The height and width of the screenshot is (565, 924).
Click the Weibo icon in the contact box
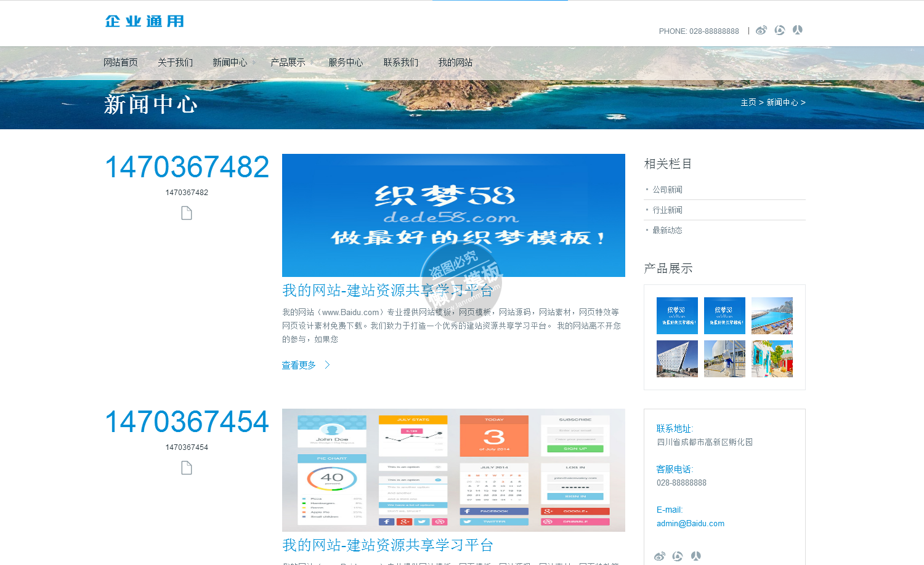(x=660, y=556)
